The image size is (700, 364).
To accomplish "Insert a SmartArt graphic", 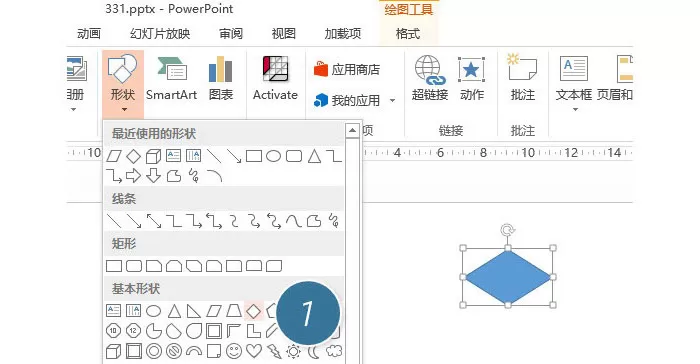I will click(171, 79).
